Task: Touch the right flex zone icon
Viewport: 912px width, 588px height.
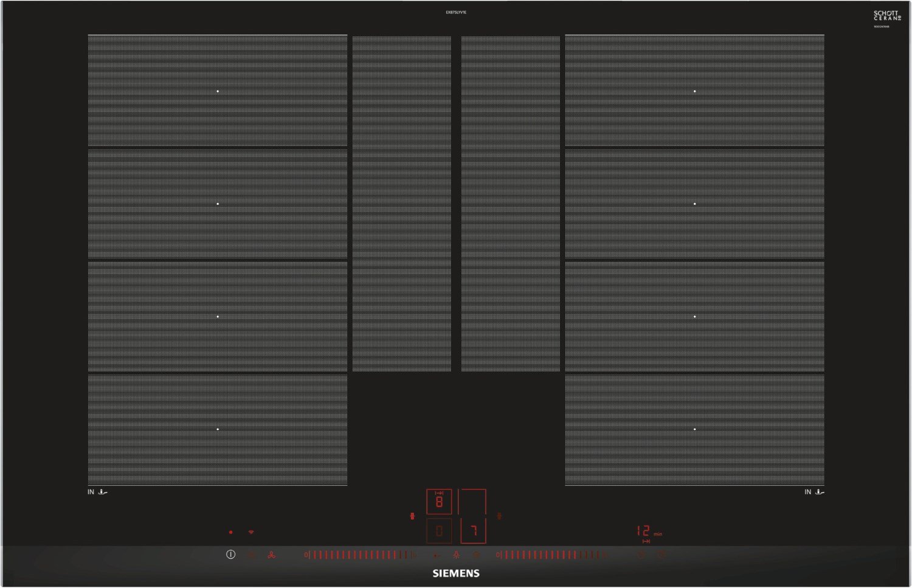Action: click(x=499, y=516)
